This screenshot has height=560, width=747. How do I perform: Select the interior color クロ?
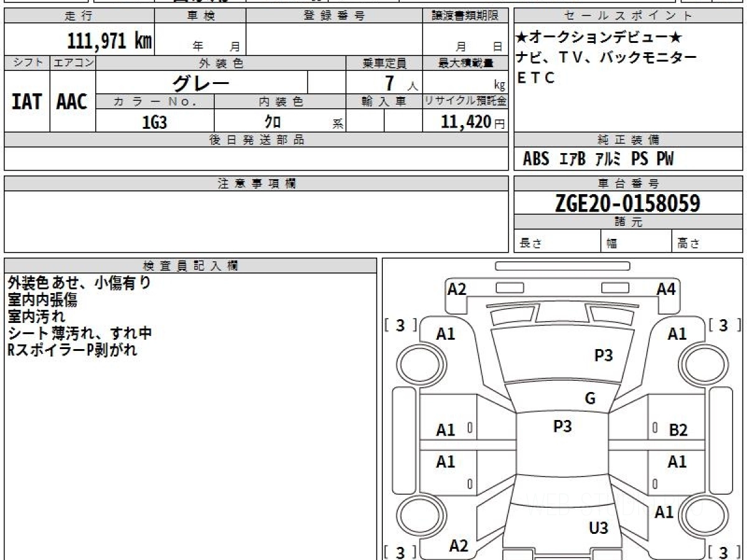(x=273, y=122)
